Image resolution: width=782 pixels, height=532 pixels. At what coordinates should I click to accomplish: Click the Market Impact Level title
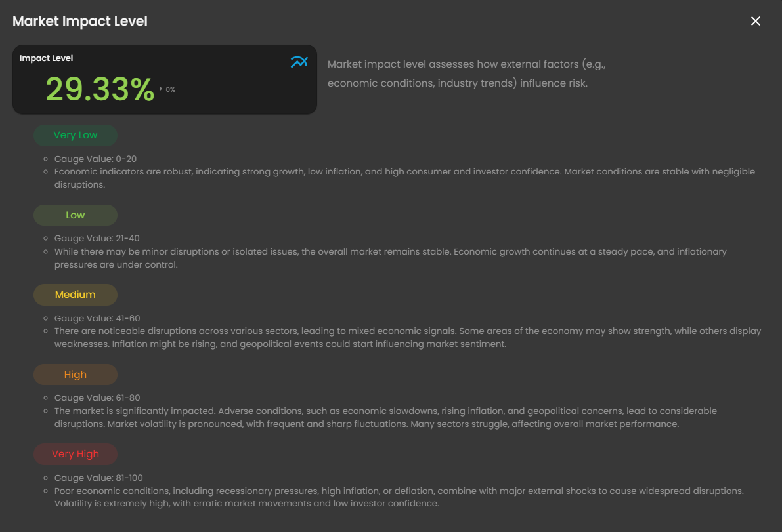pos(80,21)
